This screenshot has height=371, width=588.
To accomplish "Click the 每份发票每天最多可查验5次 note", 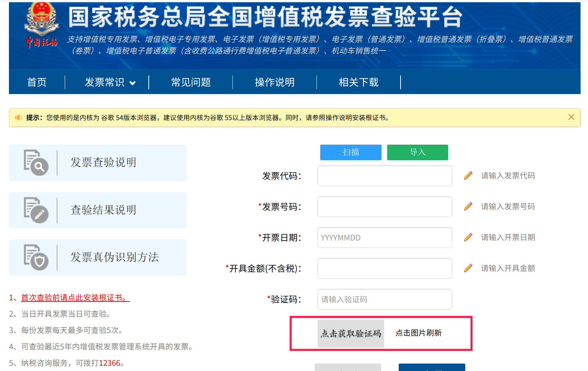I will point(66,330).
